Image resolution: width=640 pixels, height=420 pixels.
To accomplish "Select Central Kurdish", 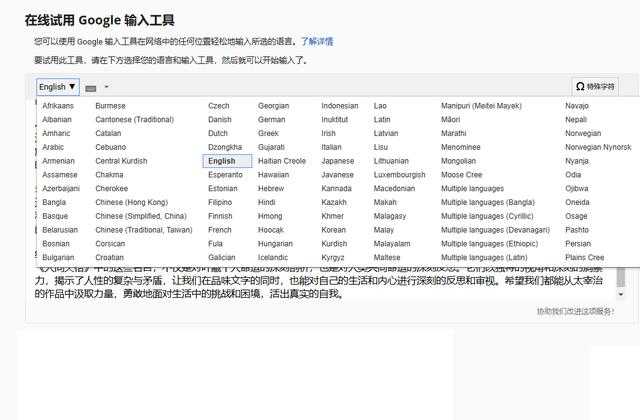I will (121, 161).
